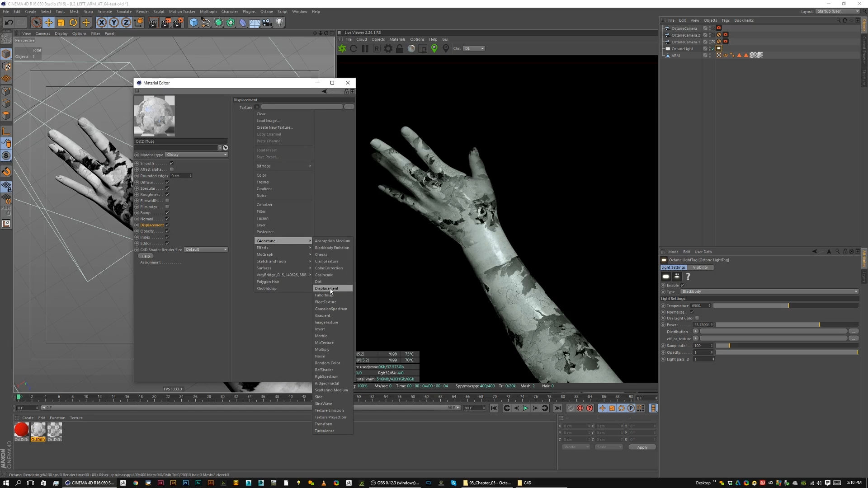Viewport: 868px width, 488px height.
Task: Enable the Filmwidth channel checkbox
Action: click(x=167, y=201)
